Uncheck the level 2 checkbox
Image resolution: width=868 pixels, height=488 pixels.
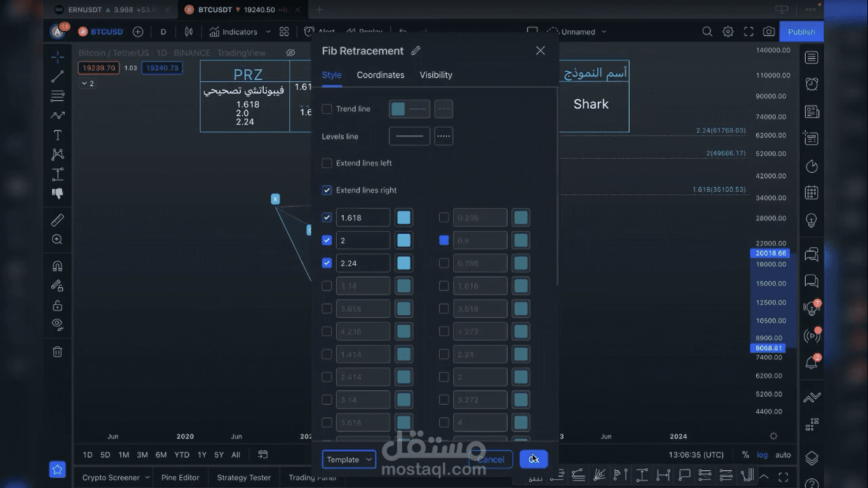pos(327,240)
